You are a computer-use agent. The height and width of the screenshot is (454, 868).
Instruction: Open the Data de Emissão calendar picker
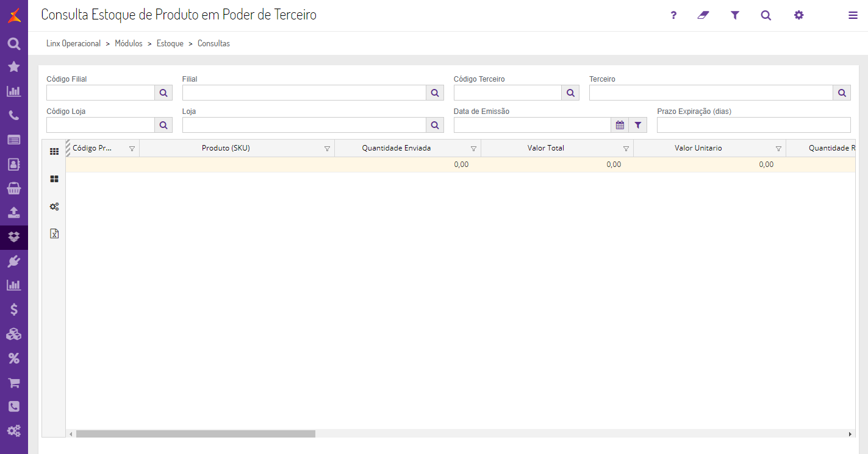pos(620,125)
